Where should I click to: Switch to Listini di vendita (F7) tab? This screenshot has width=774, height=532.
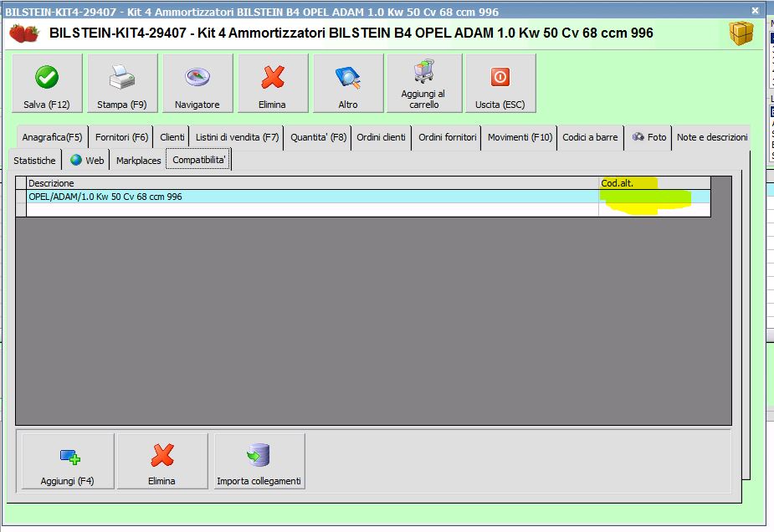click(x=237, y=137)
